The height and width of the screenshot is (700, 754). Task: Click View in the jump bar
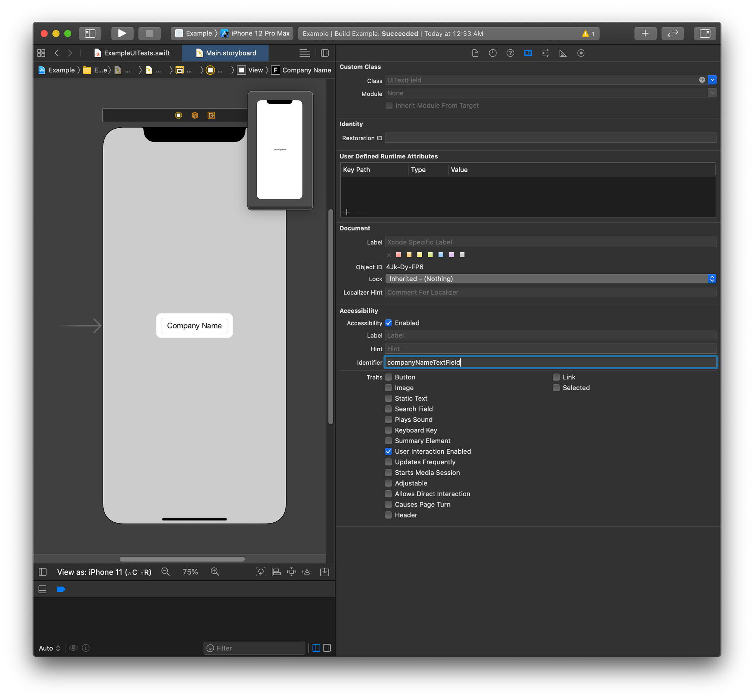pyautogui.click(x=250, y=70)
